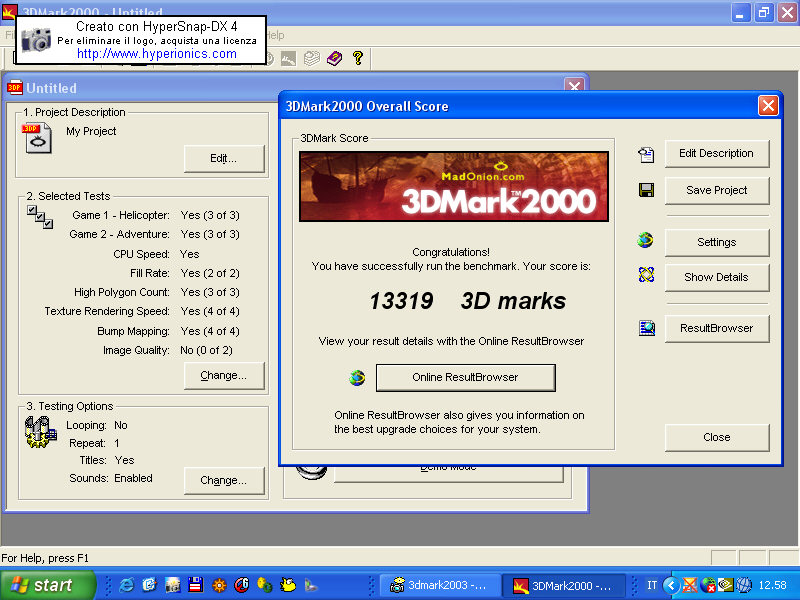The width and height of the screenshot is (800, 600).
Task: Click the globe with red X tray icon
Action: point(708,585)
